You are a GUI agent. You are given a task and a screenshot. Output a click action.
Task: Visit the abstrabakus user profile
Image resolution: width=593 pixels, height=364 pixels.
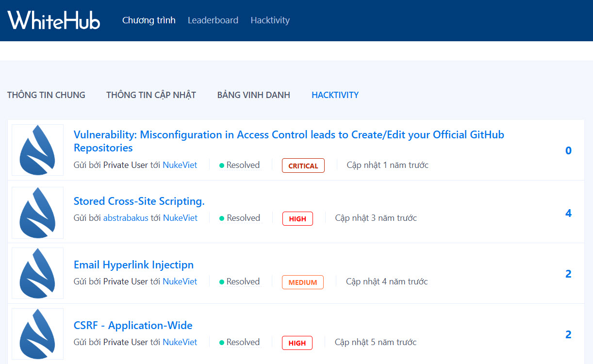[126, 218]
